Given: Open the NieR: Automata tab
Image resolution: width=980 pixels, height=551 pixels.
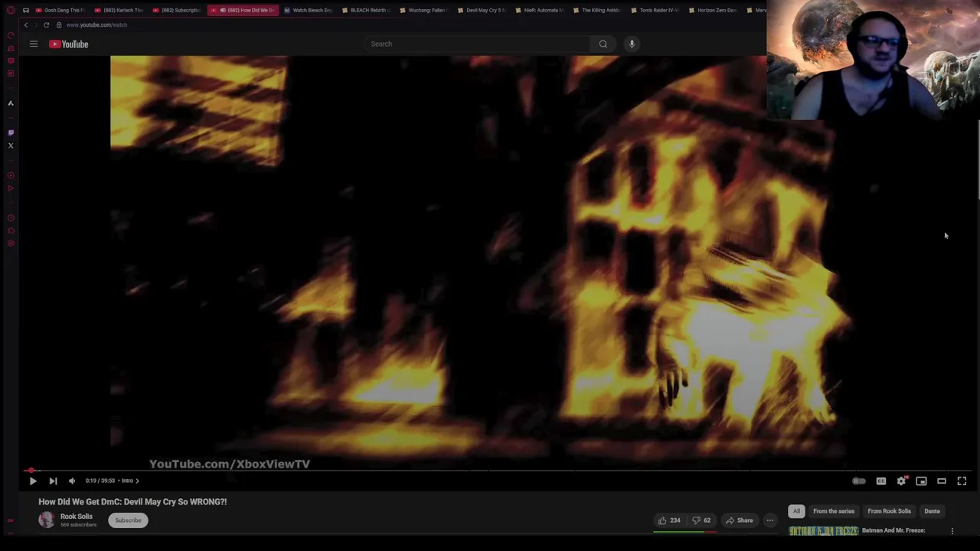Looking at the screenshot, I should [x=540, y=10].
